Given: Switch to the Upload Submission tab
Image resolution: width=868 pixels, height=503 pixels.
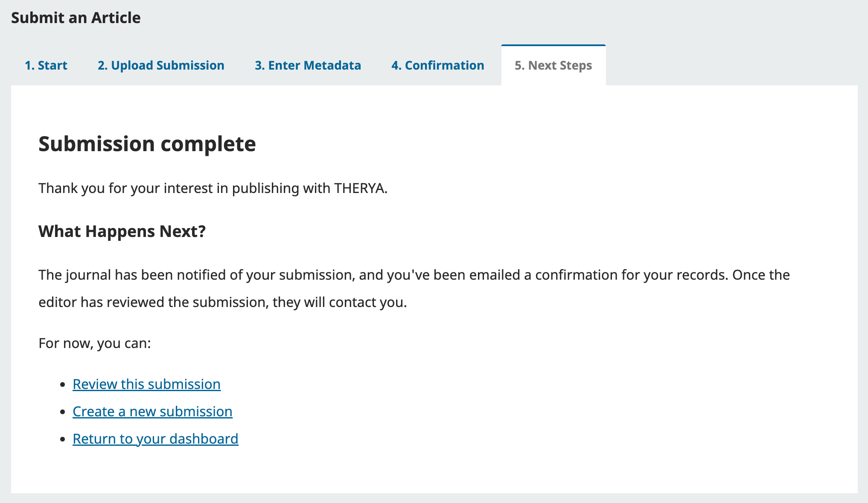Looking at the screenshot, I should (x=161, y=65).
